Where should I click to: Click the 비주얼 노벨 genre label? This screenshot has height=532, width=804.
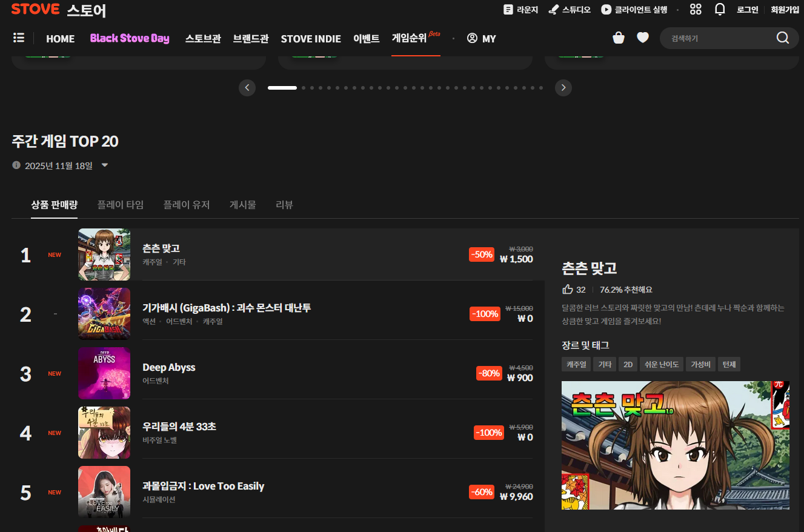pos(160,441)
